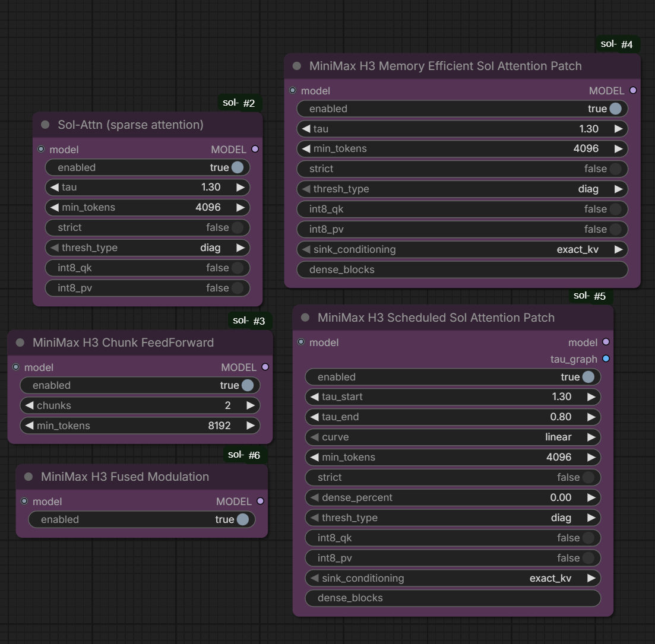Click model input socket on Chunk FeedForward node
Image resolution: width=655 pixels, height=644 pixels.
(x=16, y=367)
